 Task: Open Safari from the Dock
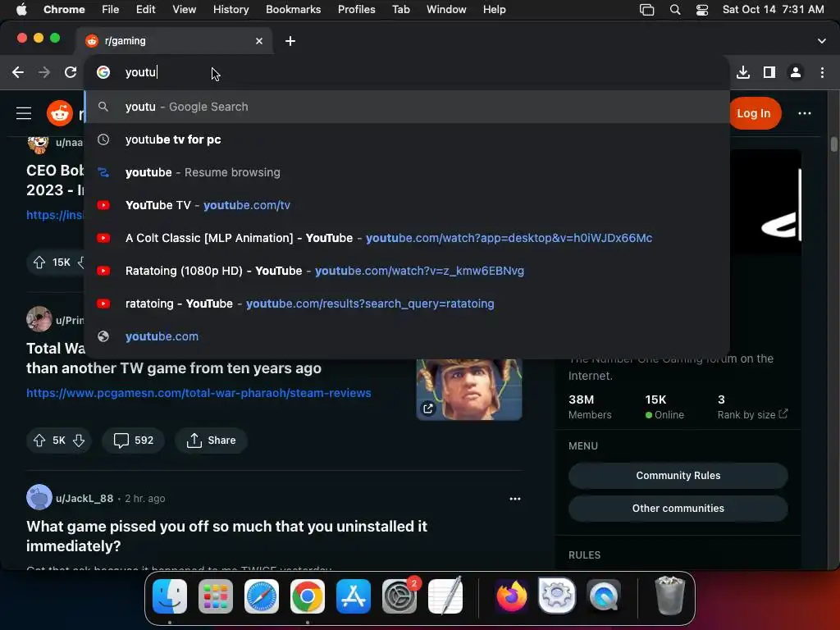tap(262, 596)
